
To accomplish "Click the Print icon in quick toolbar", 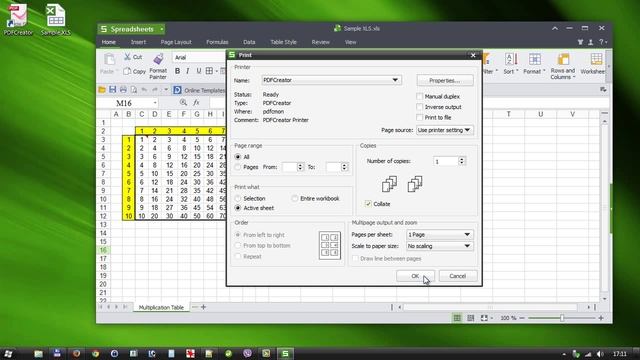I will [x=123, y=90].
